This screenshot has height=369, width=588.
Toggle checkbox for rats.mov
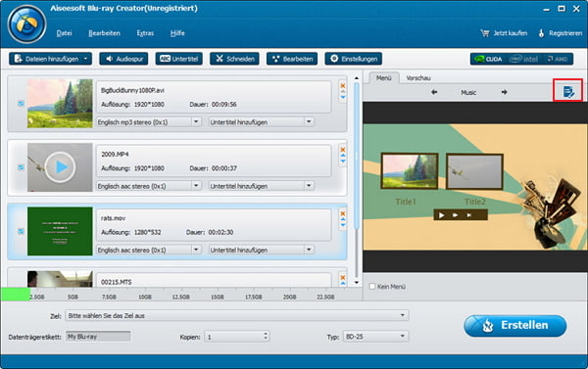click(21, 231)
